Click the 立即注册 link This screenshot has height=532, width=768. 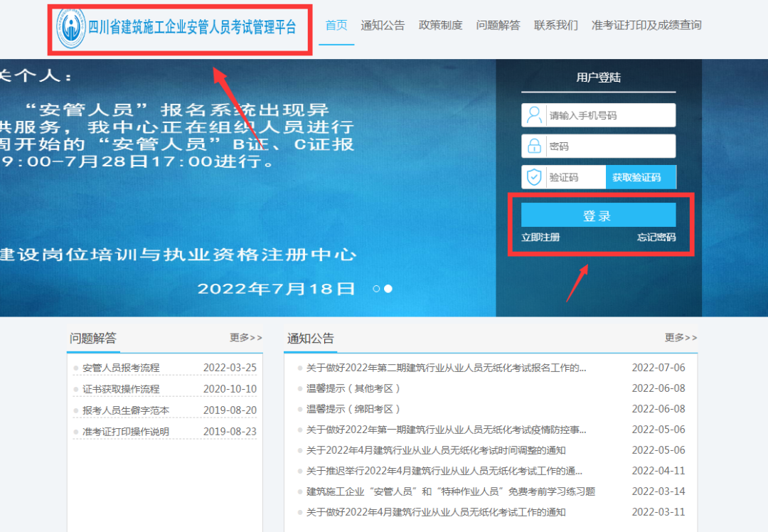coord(540,238)
